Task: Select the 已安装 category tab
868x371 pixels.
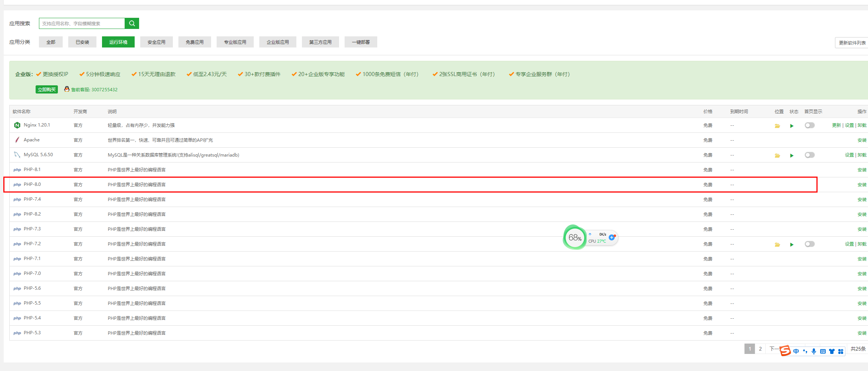Action: point(82,42)
